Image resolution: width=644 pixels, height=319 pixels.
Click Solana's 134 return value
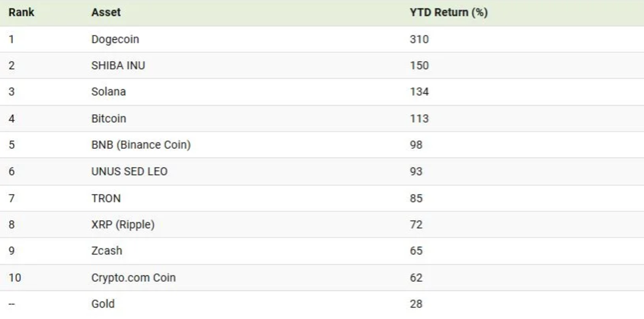(419, 92)
